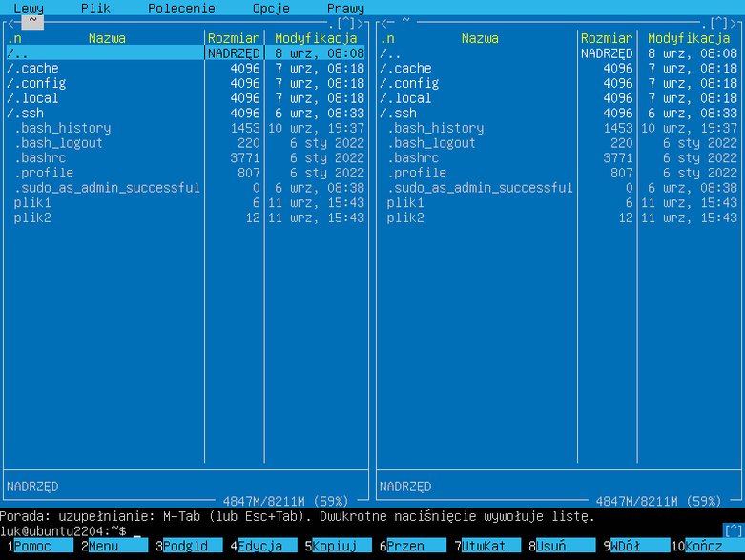
Task: Open the Polecenie menu
Action: pos(181,8)
